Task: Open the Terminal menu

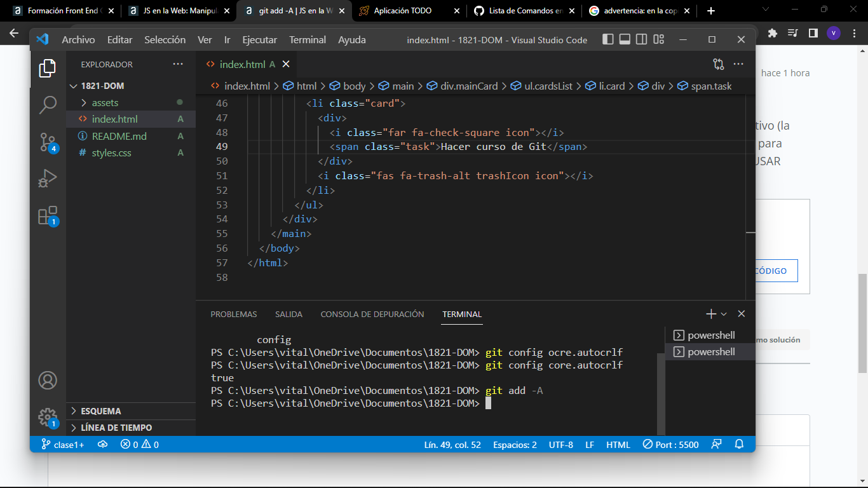Action: click(308, 39)
